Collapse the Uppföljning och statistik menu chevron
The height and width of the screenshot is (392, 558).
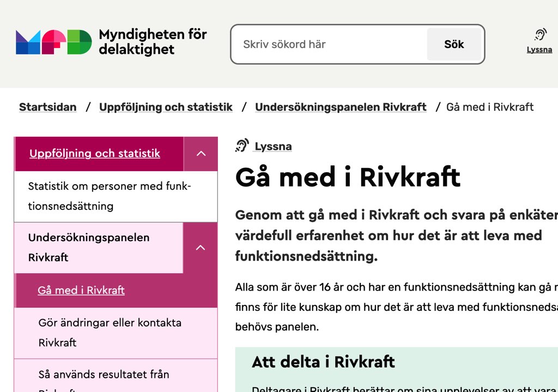tap(201, 153)
